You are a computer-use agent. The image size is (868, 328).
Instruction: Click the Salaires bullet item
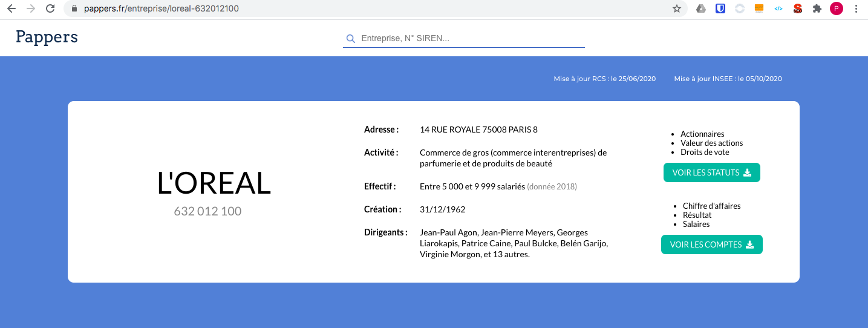click(x=696, y=224)
